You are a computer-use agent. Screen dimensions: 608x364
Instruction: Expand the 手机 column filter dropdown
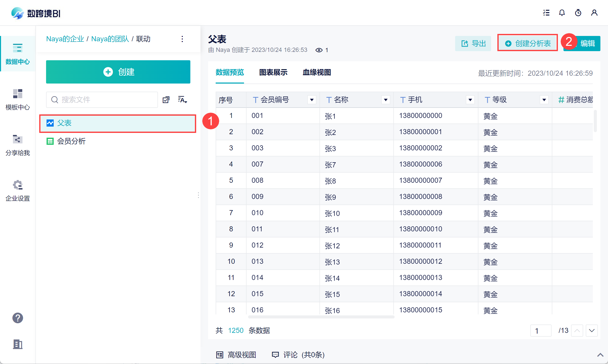point(470,100)
